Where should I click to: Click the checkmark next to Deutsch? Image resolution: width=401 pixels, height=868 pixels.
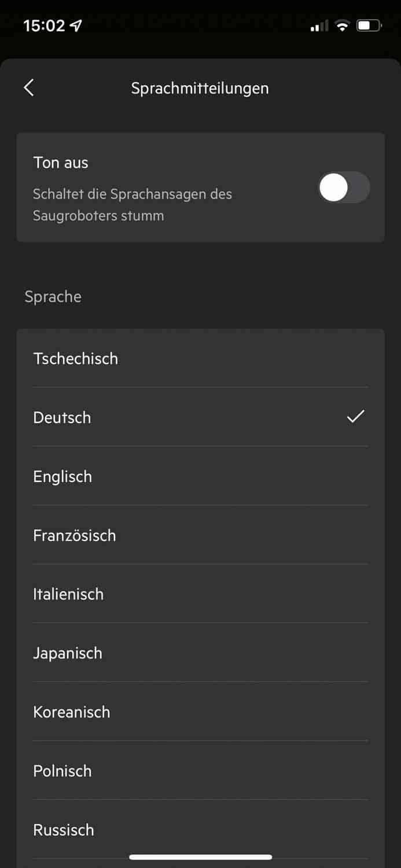pyautogui.click(x=355, y=416)
